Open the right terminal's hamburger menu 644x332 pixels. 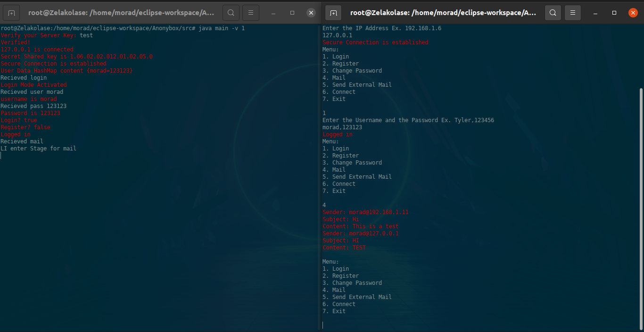coord(573,13)
